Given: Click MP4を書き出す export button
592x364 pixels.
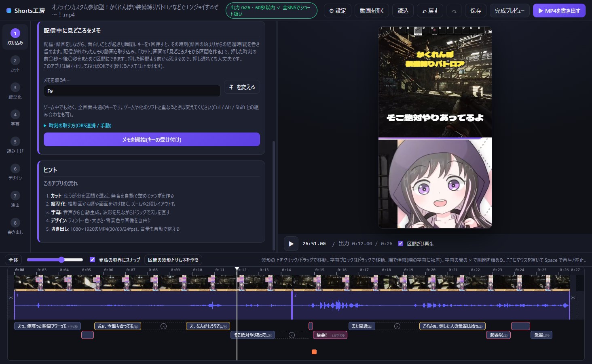Looking at the screenshot, I should pyautogui.click(x=559, y=11).
